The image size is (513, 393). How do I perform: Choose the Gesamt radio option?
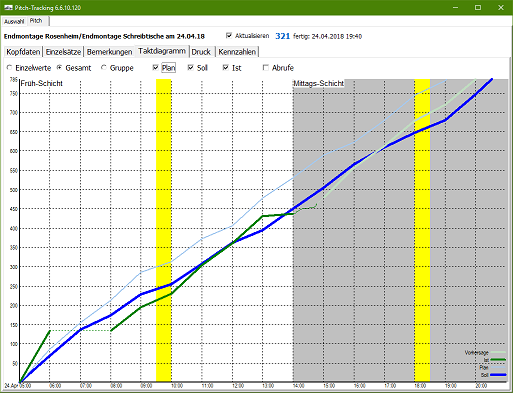coord(59,67)
